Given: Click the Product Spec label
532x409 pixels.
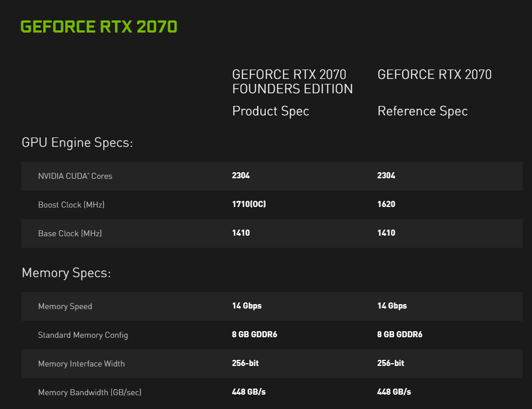Looking at the screenshot, I should 271,111.
